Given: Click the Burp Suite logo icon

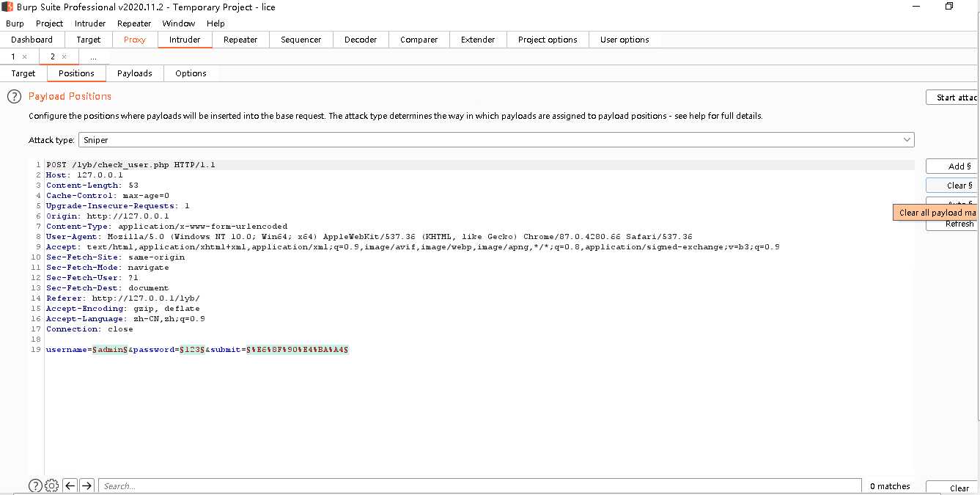Looking at the screenshot, I should pos(7,7).
